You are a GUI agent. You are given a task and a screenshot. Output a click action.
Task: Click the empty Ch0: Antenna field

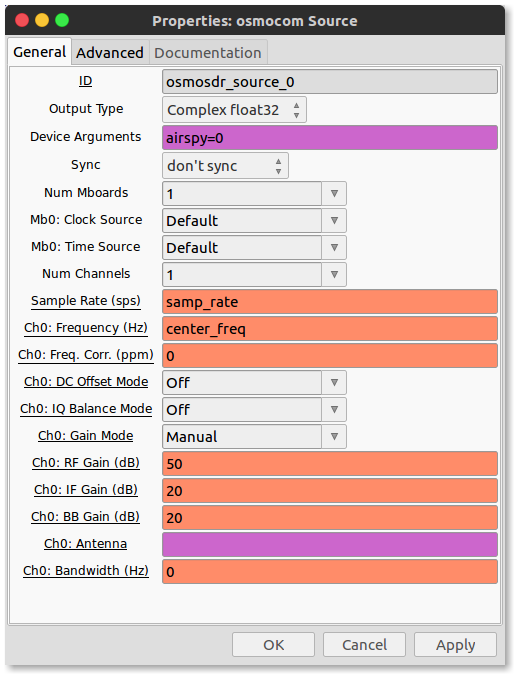click(x=330, y=545)
